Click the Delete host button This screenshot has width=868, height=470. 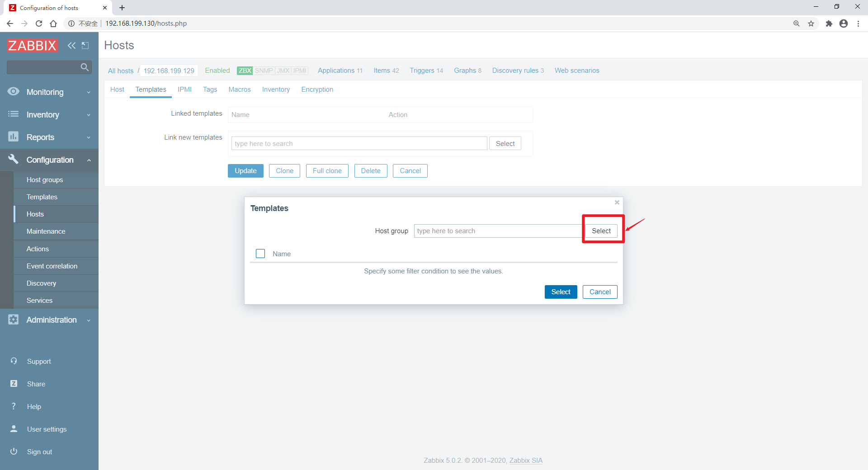pyautogui.click(x=371, y=171)
